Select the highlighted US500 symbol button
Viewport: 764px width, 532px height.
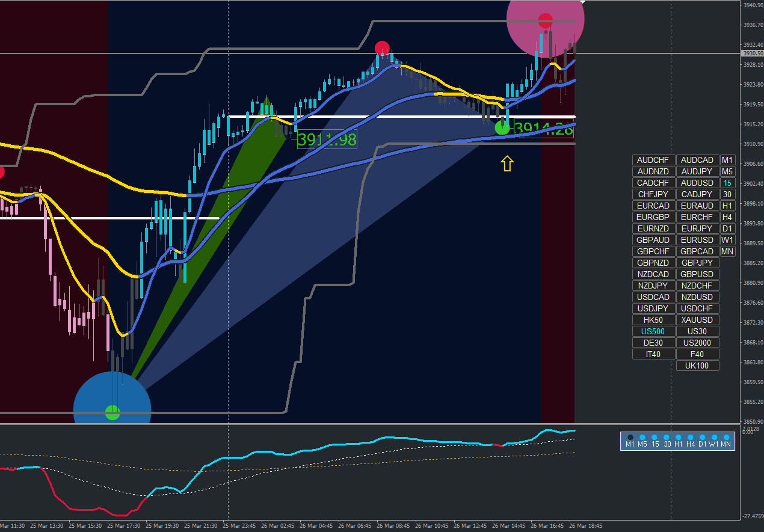coord(653,331)
